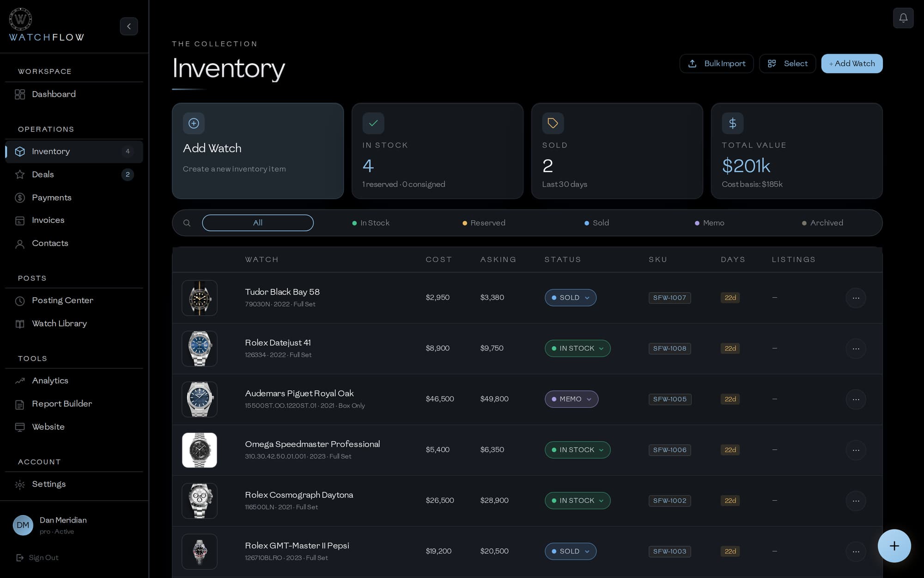924x578 pixels.
Task: Click the Invoices icon in sidebar
Action: click(20, 221)
